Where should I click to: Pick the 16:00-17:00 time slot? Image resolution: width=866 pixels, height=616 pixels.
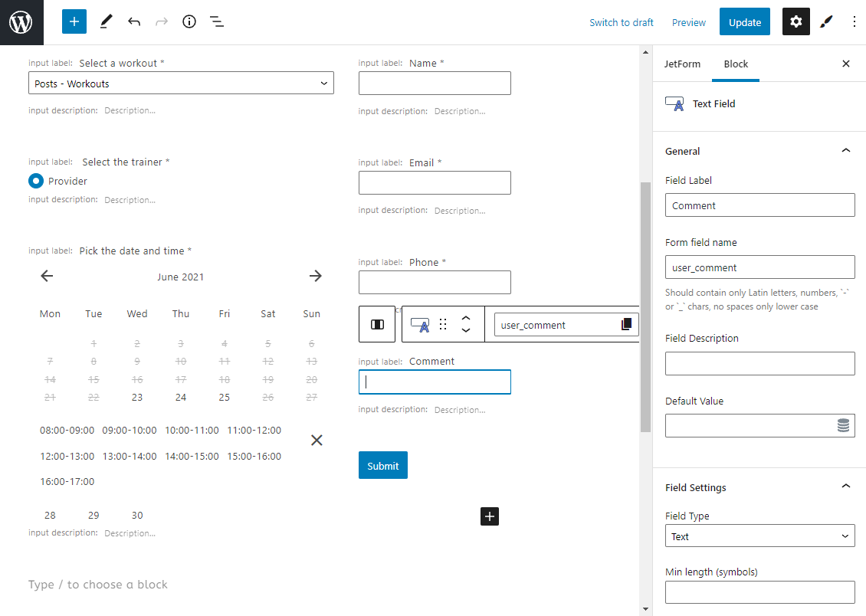point(67,482)
